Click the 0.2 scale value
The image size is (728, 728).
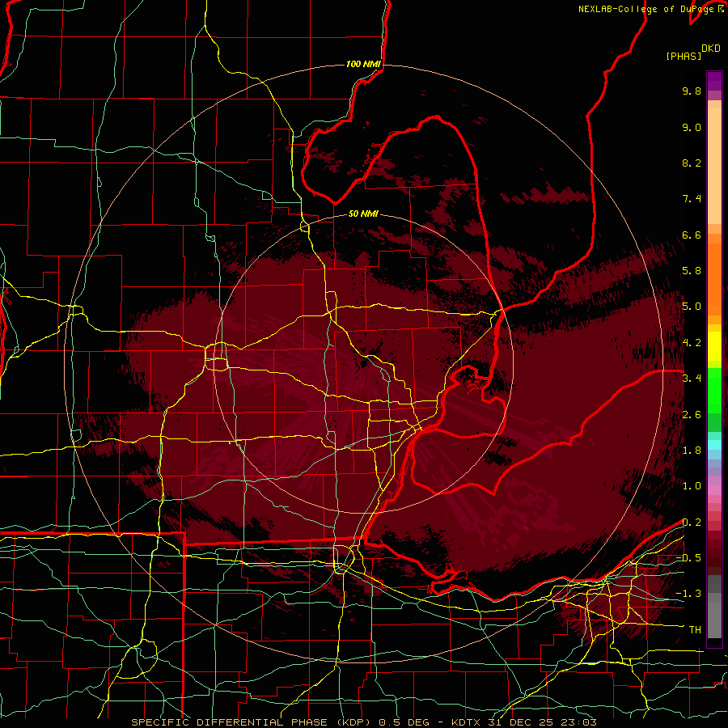click(692, 523)
